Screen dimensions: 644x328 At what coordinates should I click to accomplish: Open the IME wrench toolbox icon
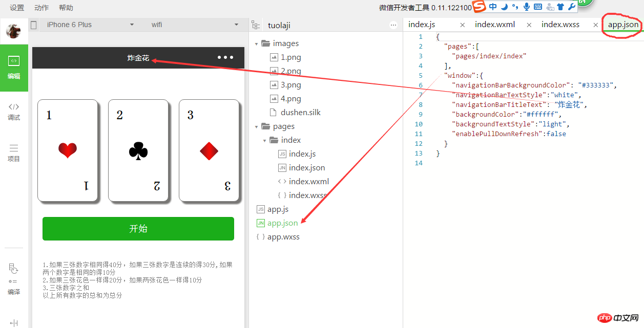pos(571,7)
